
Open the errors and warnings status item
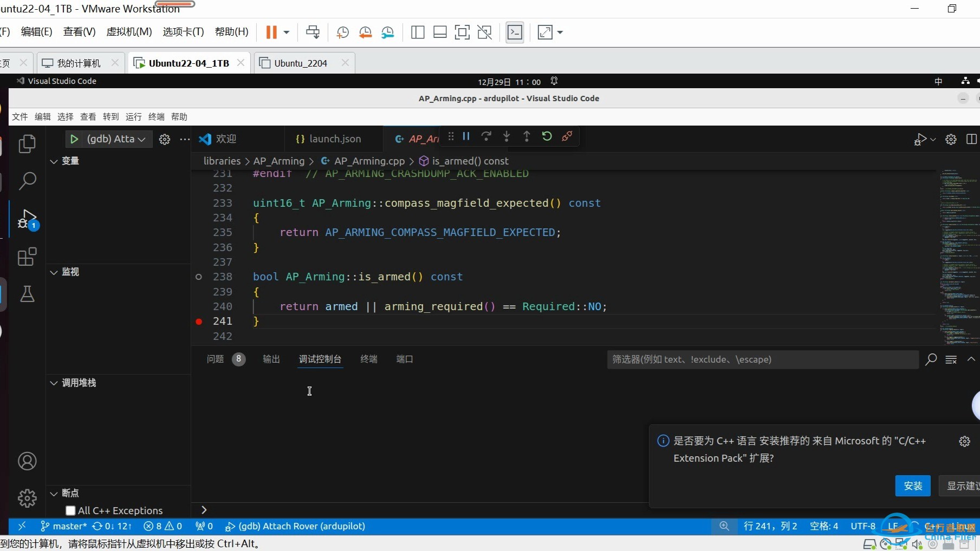tap(163, 526)
